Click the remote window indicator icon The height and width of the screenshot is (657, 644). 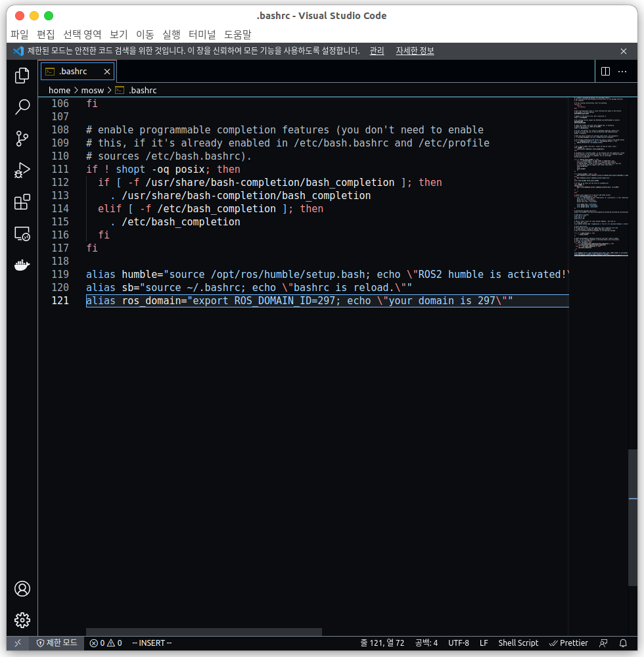coord(18,643)
